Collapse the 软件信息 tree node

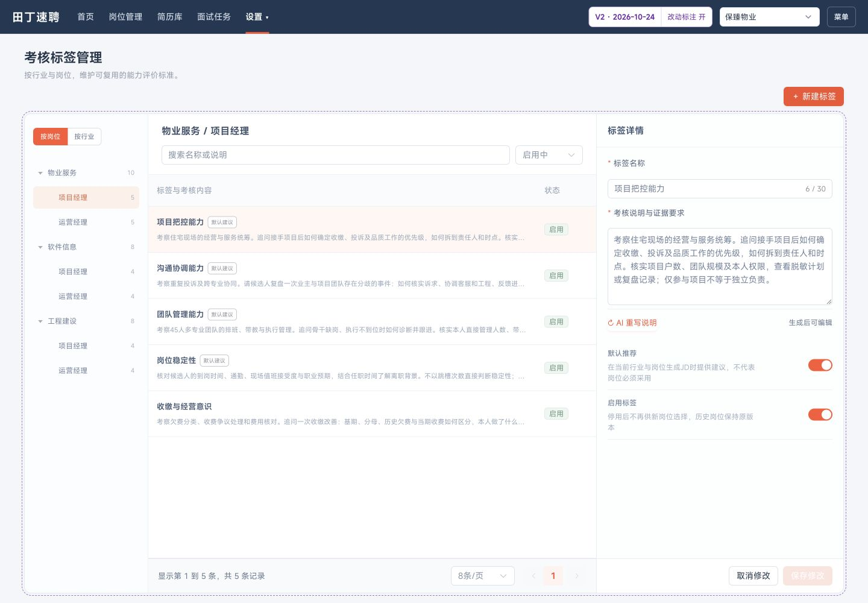pos(40,247)
